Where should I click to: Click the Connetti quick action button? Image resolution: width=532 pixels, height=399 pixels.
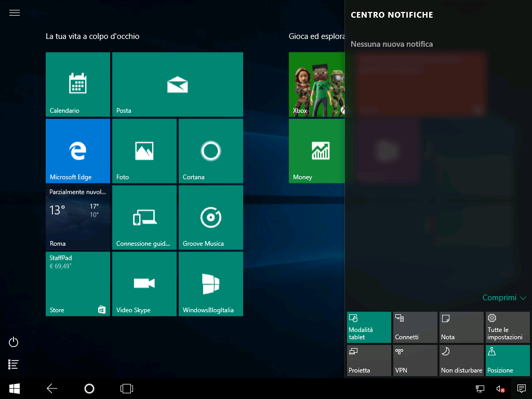point(415,327)
